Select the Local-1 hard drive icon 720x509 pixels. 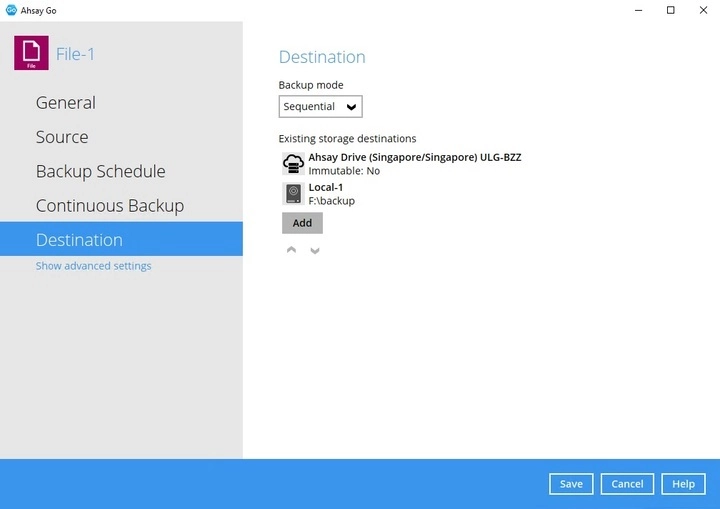pos(293,194)
